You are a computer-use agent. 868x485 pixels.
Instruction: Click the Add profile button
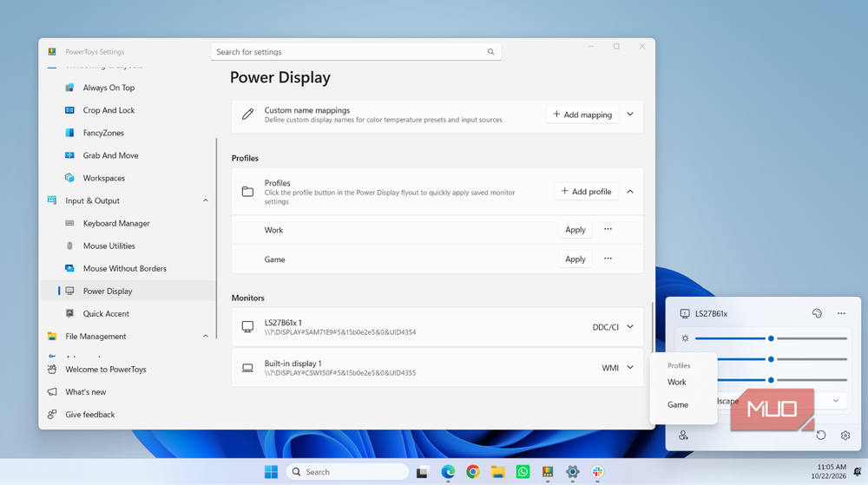(586, 192)
